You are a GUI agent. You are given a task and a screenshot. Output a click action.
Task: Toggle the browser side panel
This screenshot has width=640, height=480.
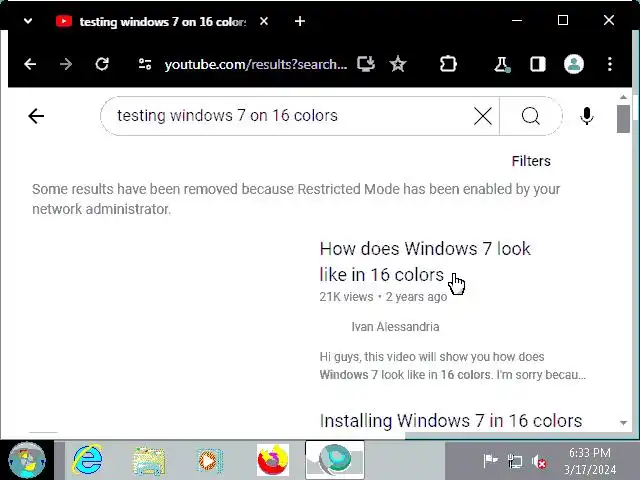538,64
